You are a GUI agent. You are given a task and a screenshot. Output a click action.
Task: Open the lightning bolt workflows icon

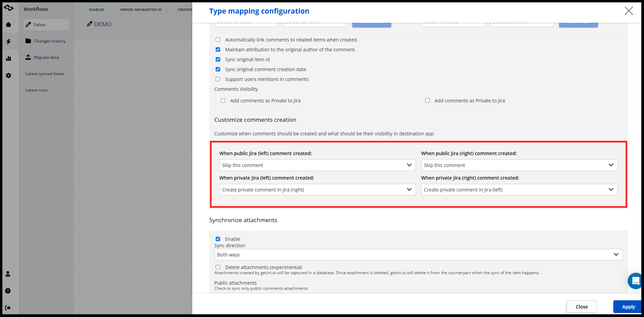pos(8,41)
